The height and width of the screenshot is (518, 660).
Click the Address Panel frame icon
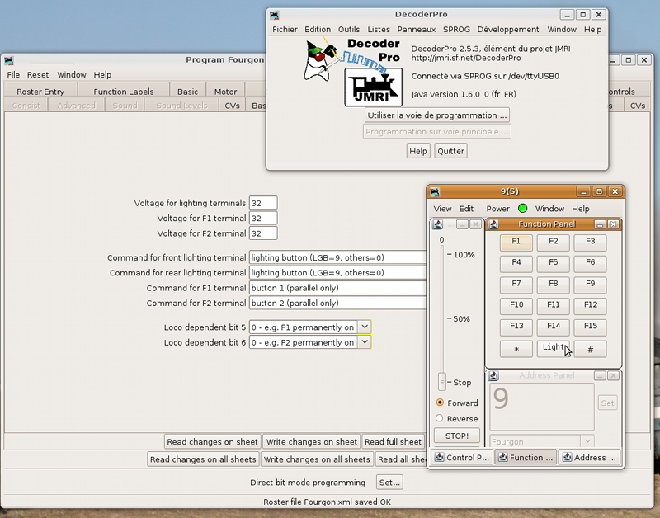coord(493,376)
